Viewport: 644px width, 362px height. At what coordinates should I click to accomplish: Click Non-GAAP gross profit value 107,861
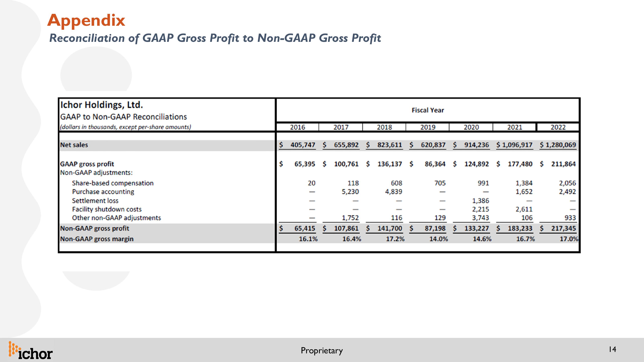(346, 228)
